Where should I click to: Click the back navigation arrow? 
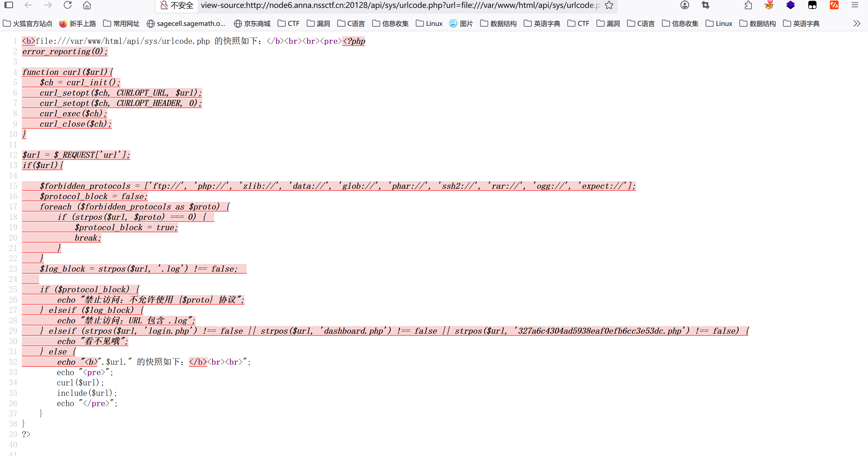(29, 5)
